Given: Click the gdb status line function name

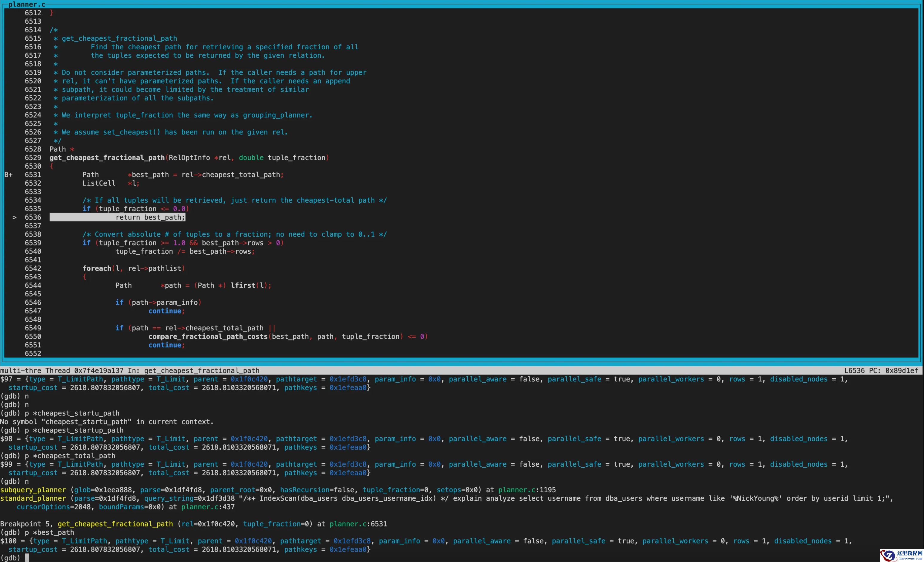Looking at the screenshot, I should pos(201,371).
